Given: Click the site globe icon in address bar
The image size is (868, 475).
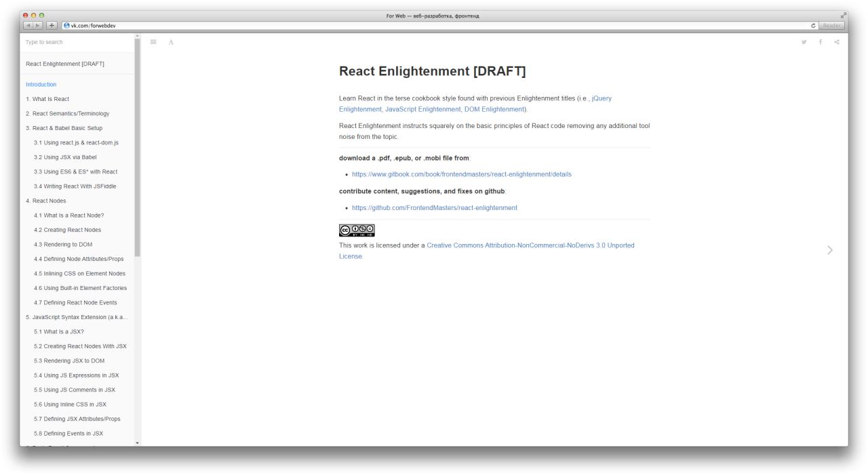Looking at the screenshot, I should point(66,26).
